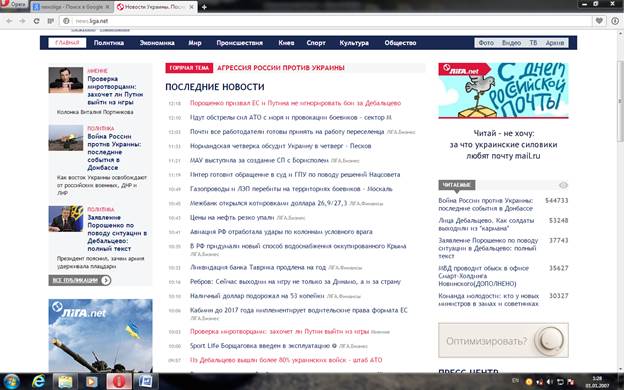Open the Архив link in navigation

pos(555,43)
